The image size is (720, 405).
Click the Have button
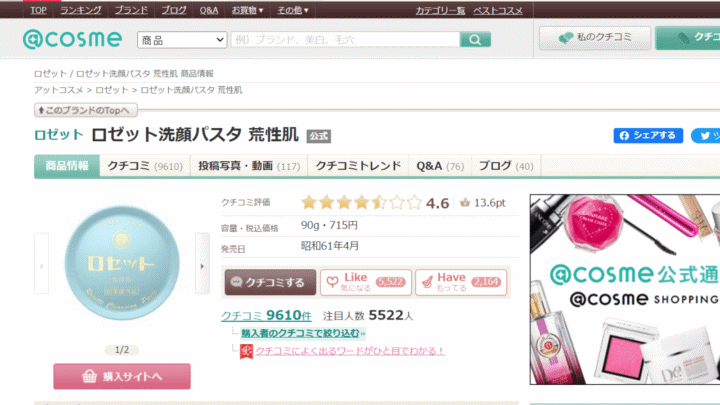[x=461, y=282]
